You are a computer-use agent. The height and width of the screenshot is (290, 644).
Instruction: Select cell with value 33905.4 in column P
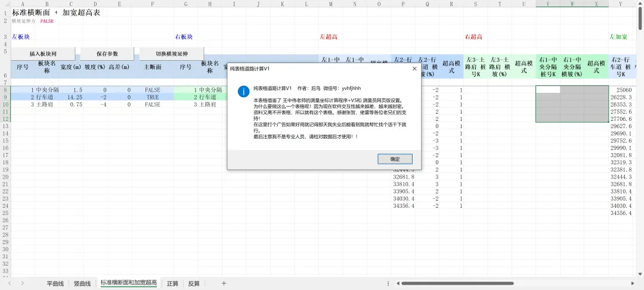(403, 191)
